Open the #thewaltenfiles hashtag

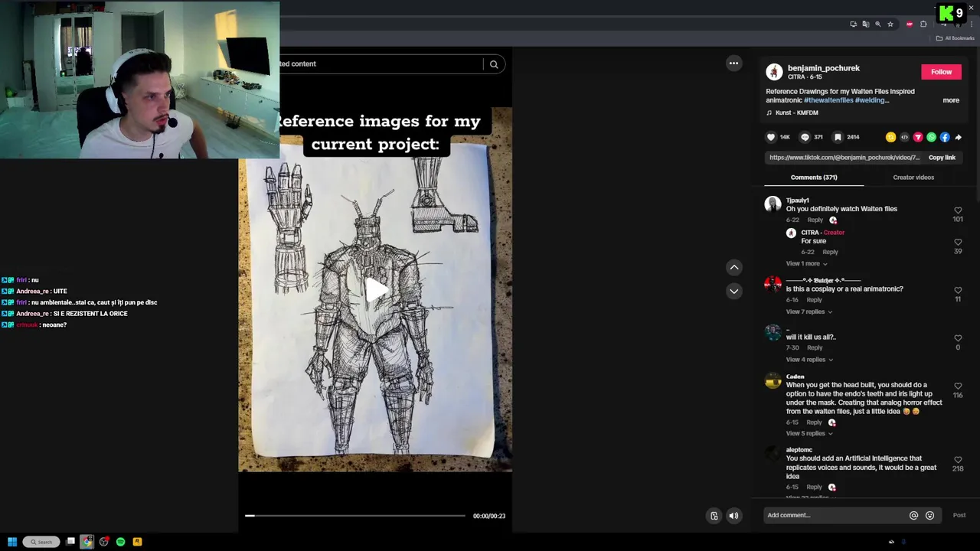point(828,100)
